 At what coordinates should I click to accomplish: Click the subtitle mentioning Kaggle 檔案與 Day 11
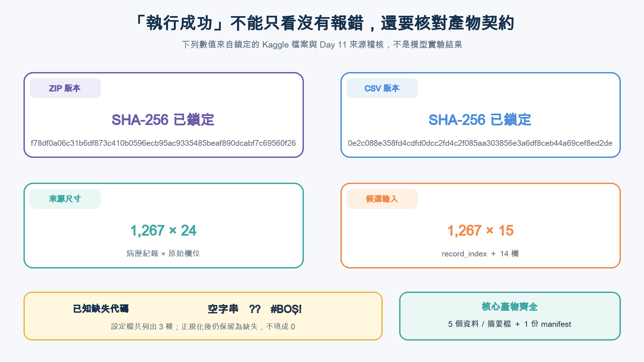tap(322, 45)
